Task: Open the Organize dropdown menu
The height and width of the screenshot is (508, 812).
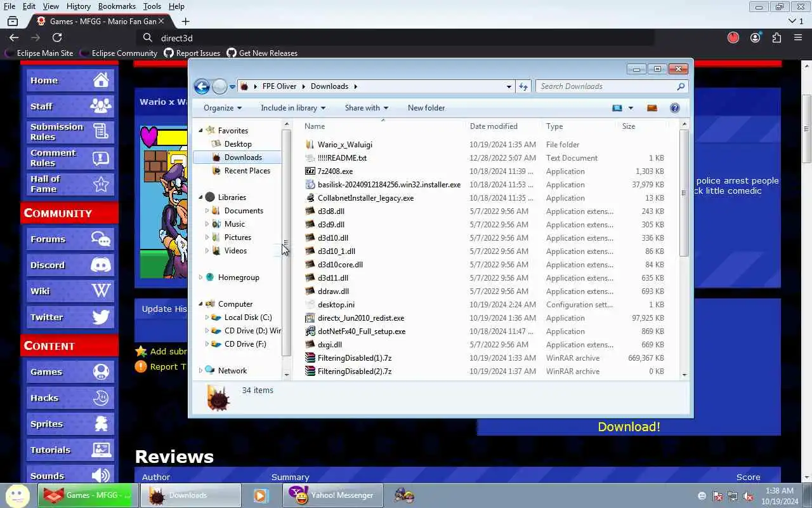Action: pos(223,108)
